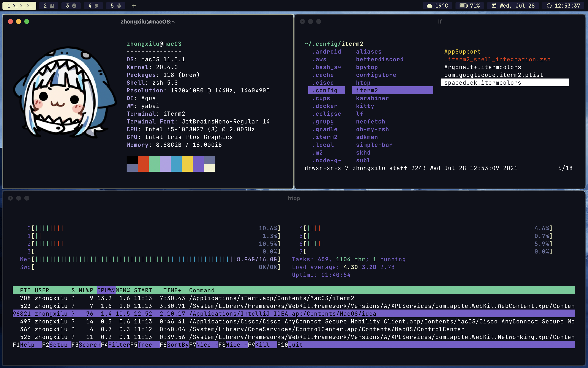The height and width of the screenshot is (368, 588).
Task: Select skhd folder in lf
Action: [x=363, y=153]
